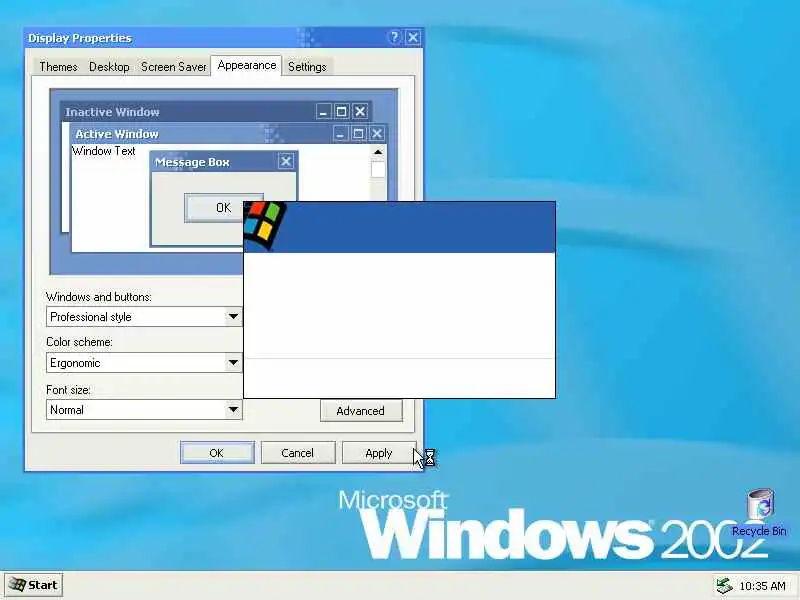Click the Inactive Window preview maximize icon
Viewport: 800px width, 600px height.
click(342, 111)
